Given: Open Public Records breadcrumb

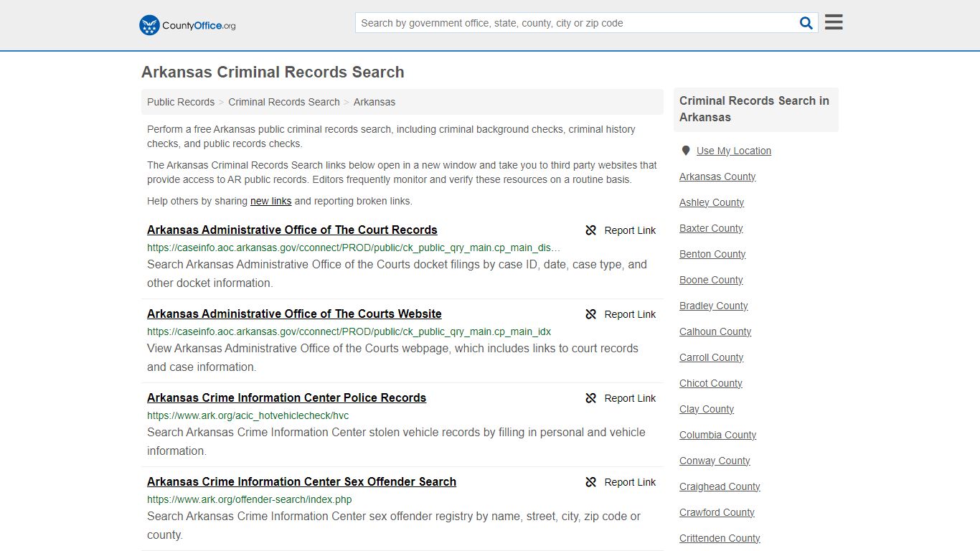Looking at the screenshot, I should click(x=181, y=102).
